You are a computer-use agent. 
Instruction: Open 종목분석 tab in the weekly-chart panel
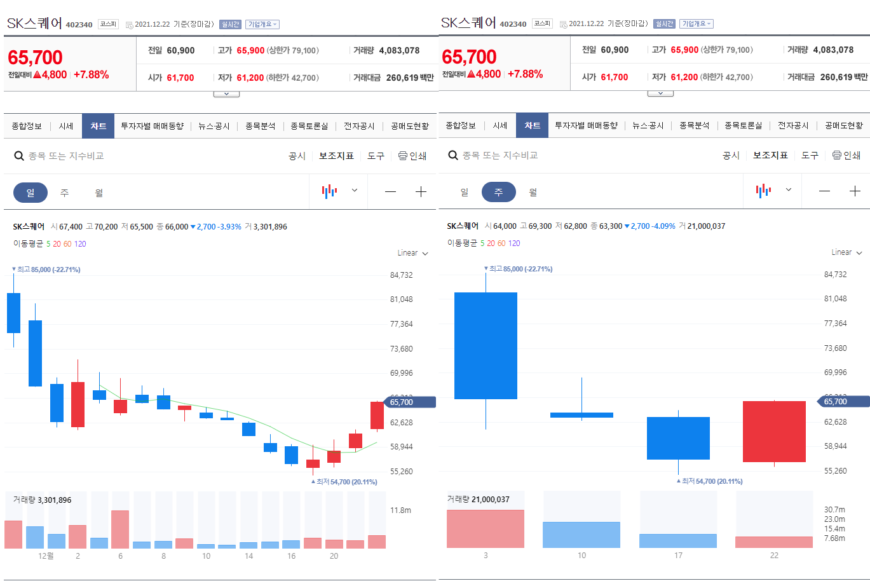pos(694,126)
